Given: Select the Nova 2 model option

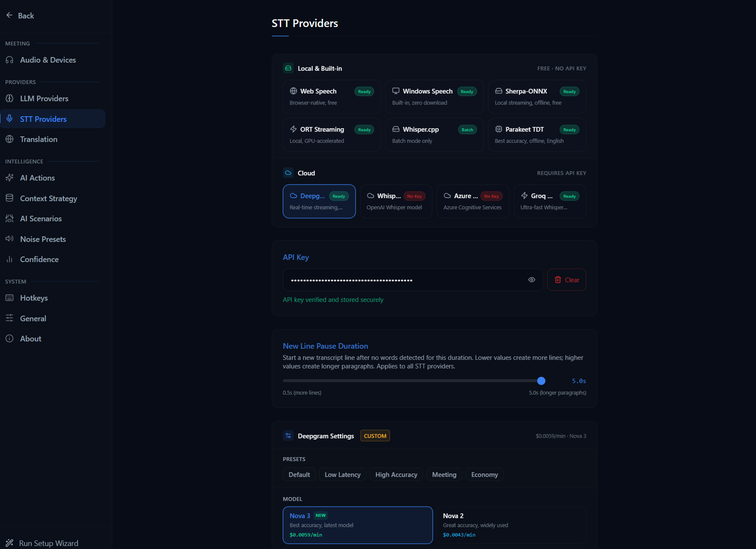Looking at the screenshot, I should click(x=511, y=525).
